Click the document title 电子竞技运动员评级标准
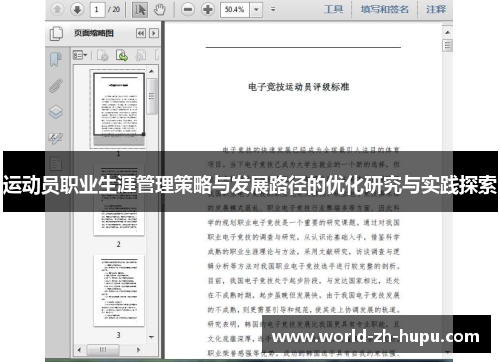 [x=299, y=87]
